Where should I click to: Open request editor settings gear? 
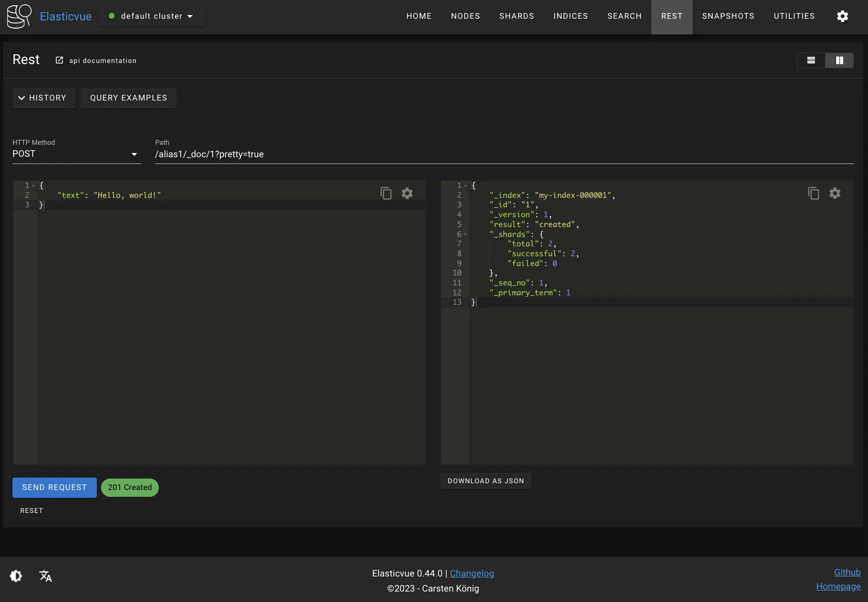pyautogui.click(x=407, y=193)
